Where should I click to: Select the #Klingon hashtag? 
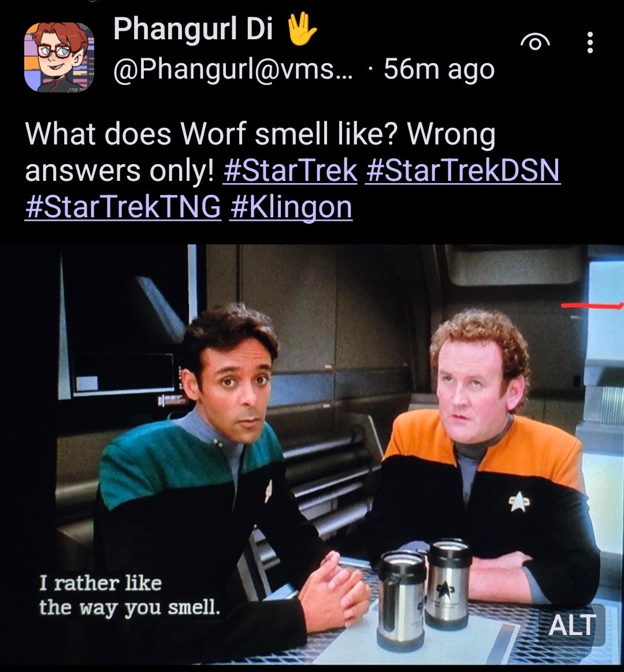(291, 208)
